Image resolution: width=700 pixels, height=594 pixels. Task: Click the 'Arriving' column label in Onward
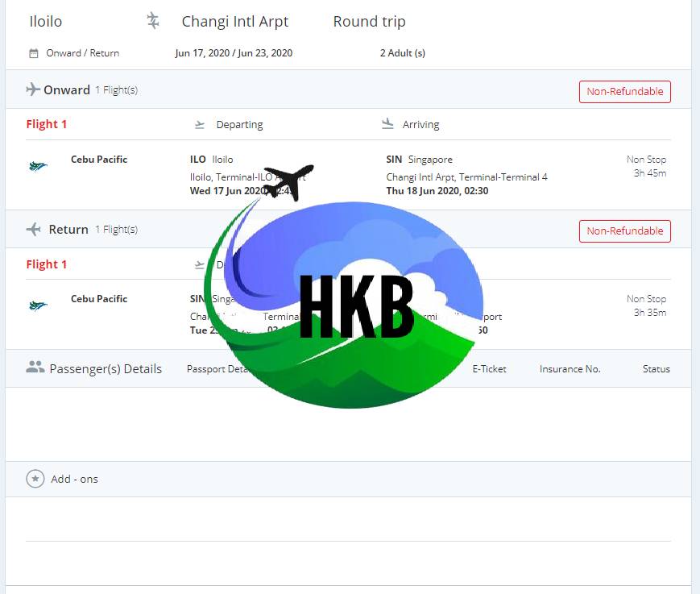point(420,125)
